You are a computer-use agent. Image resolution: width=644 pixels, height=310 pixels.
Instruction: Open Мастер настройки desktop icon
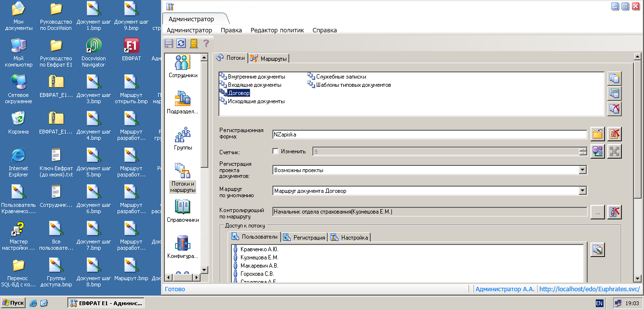coord(18,236)
